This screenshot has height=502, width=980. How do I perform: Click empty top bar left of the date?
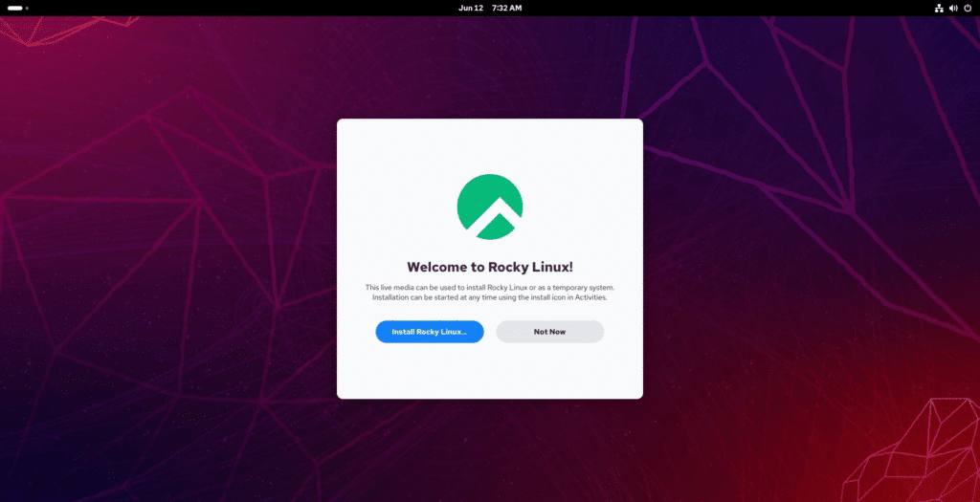(x=239, y=8)
